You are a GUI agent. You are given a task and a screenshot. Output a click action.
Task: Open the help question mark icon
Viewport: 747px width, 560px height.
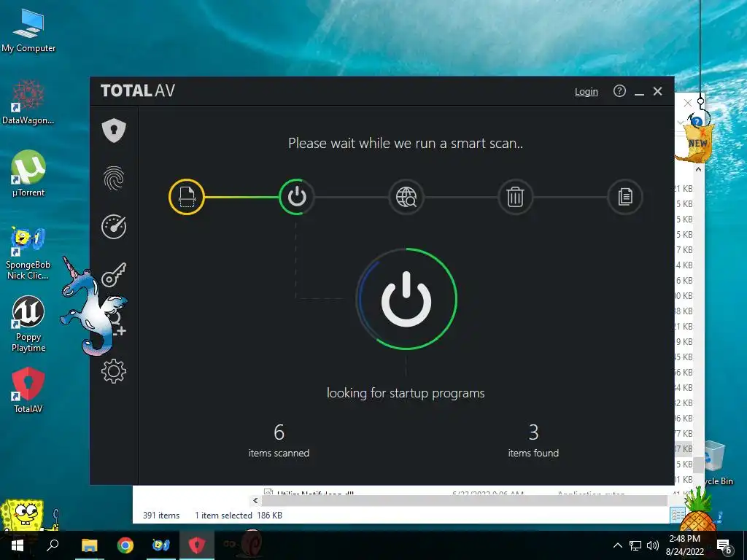point(619,91)
